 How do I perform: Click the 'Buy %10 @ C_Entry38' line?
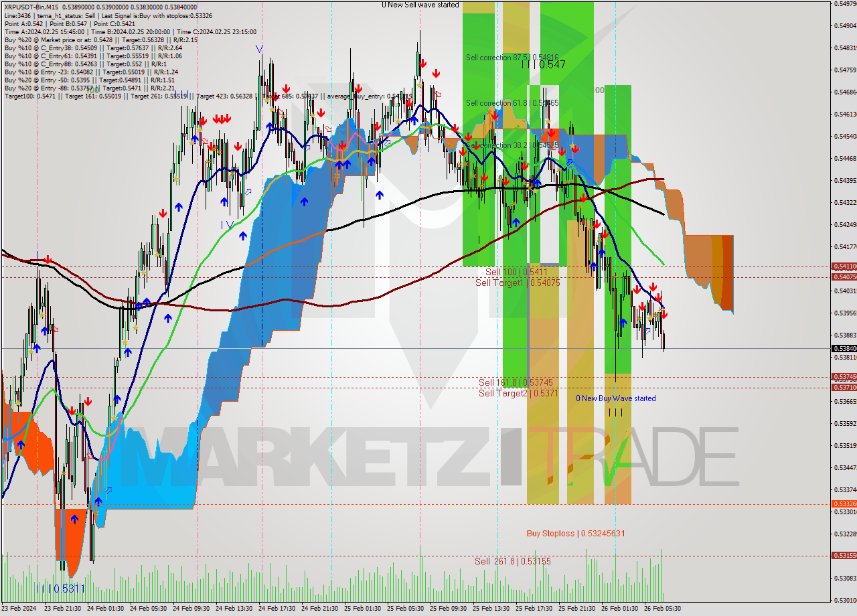(x=92, y=48)
